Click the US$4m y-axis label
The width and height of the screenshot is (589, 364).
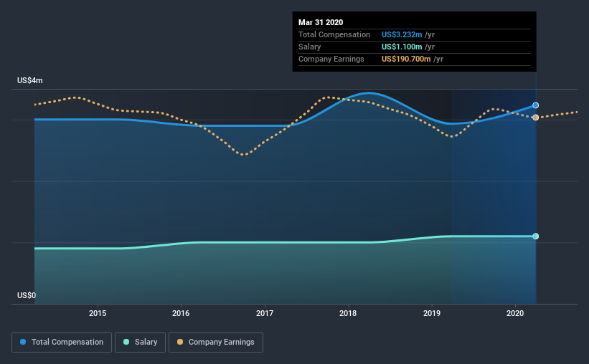[30, 81]
